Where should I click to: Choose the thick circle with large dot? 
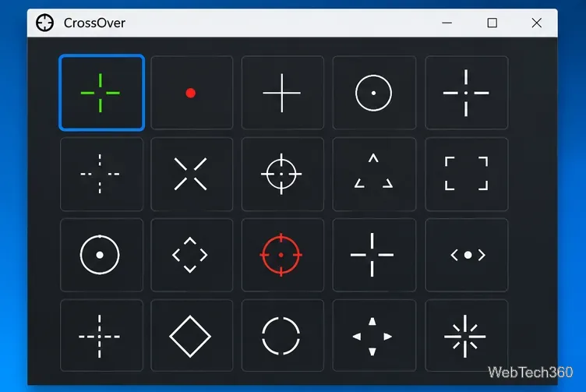point(101,255)
